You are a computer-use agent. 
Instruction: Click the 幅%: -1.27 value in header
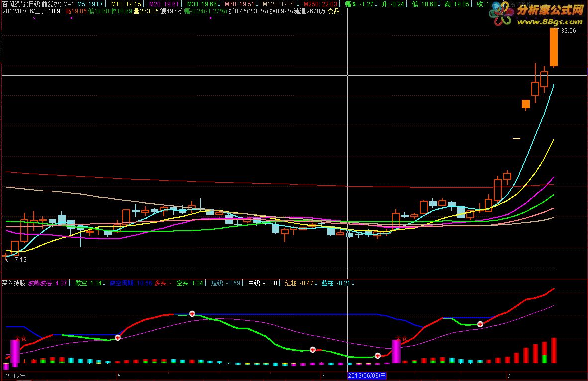coord(359,4)
